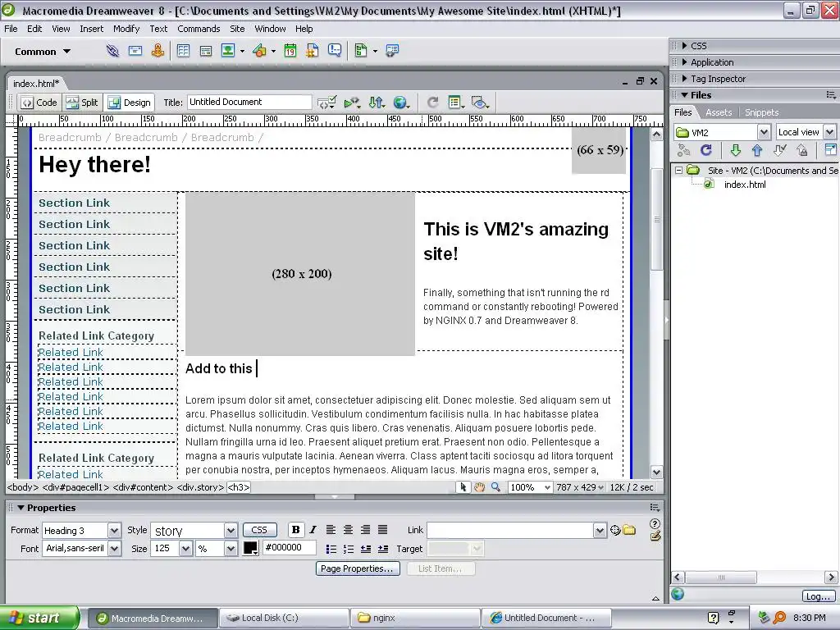This screenshot has width=840, height=630.
Task: Click the Templates insert icon
Action: coord(361,51)
